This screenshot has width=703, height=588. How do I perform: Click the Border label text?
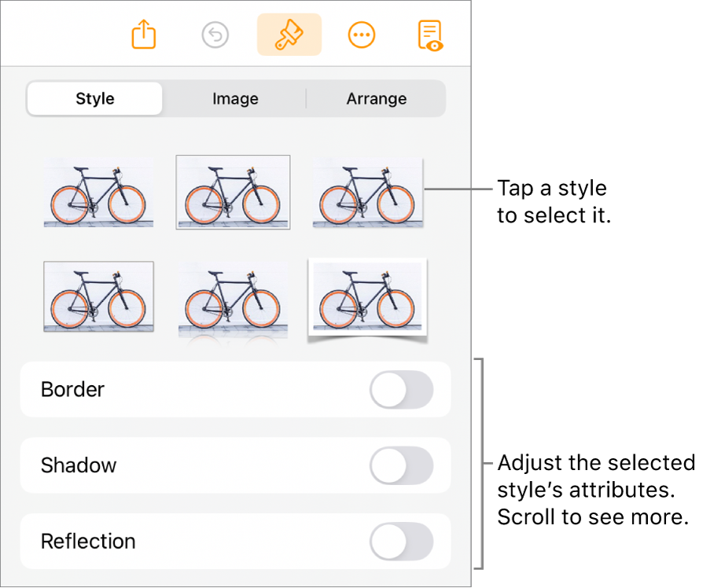[x=72, y=390]
